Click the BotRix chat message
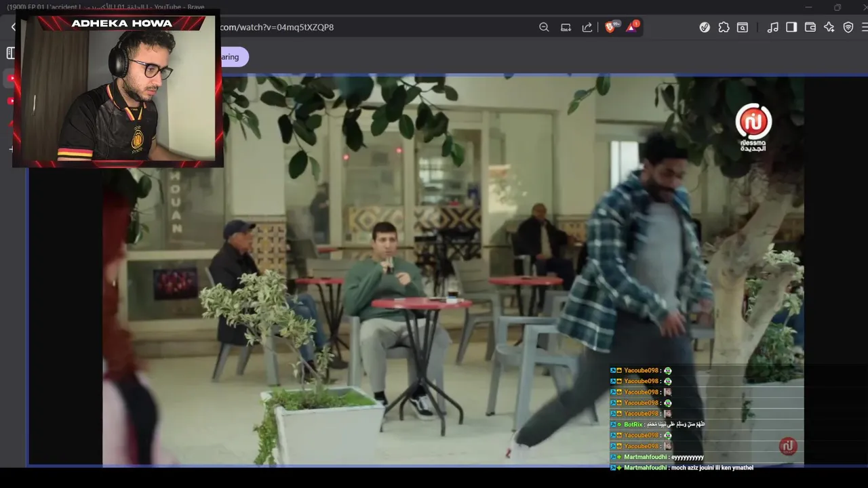 (658, 424)
